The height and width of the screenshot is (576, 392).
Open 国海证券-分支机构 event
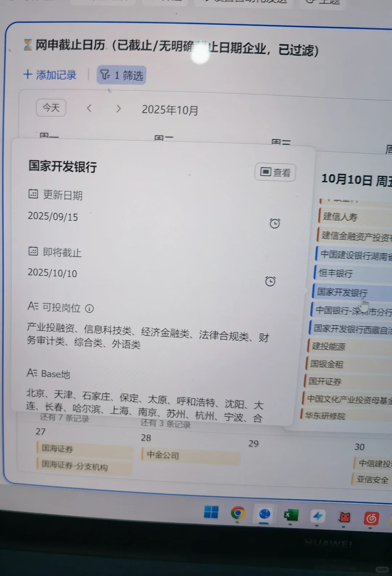85,466
